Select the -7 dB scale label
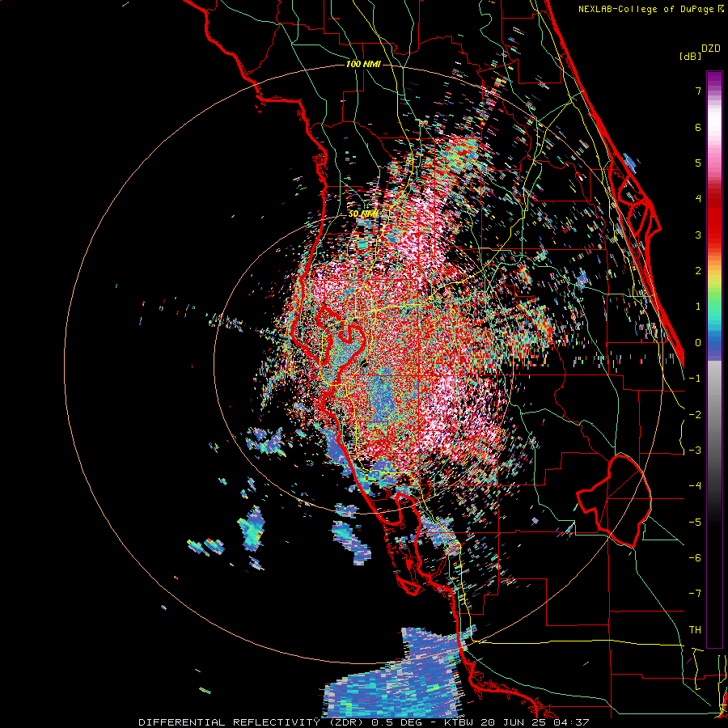728x728 pixels. pos(695,594)
